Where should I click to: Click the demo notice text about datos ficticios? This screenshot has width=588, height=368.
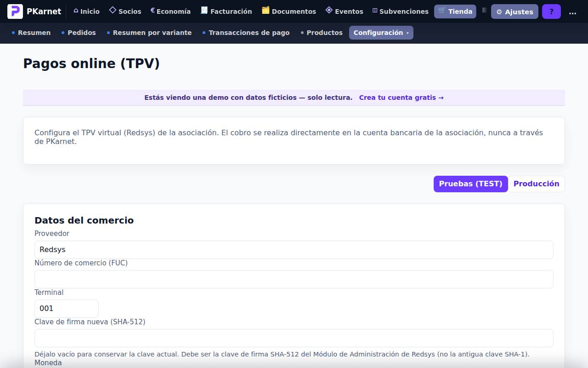point(249,98)
